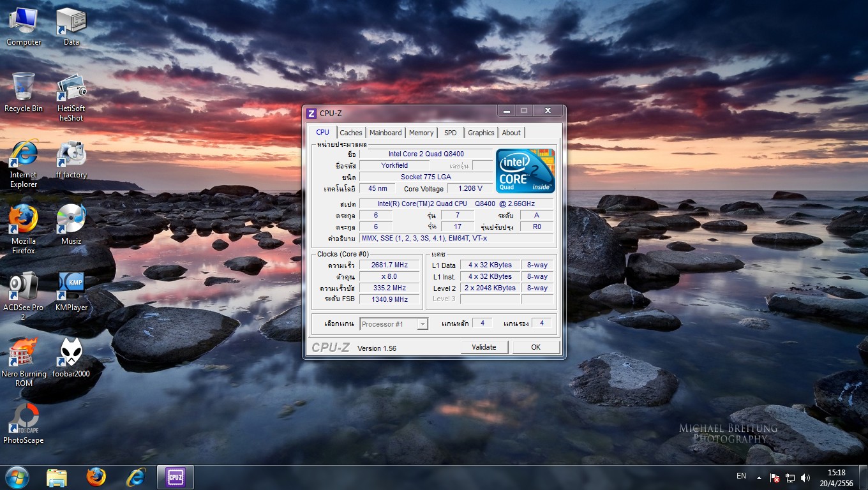Launch foobar2000 desktop shortcut
Viewport: 868px width, 490px height.
[71, 352]
